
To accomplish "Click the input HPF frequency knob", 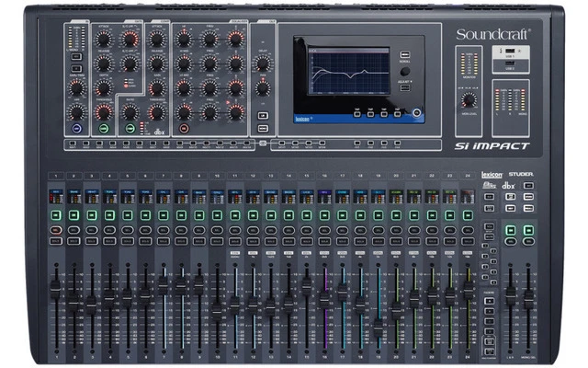I will [76, 112].
